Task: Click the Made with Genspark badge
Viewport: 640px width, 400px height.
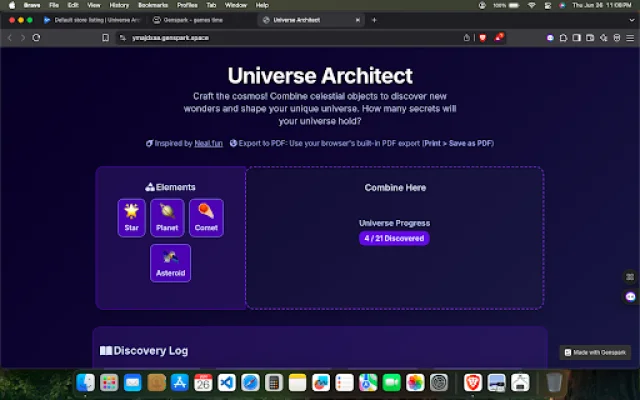Action: (595, 352)
